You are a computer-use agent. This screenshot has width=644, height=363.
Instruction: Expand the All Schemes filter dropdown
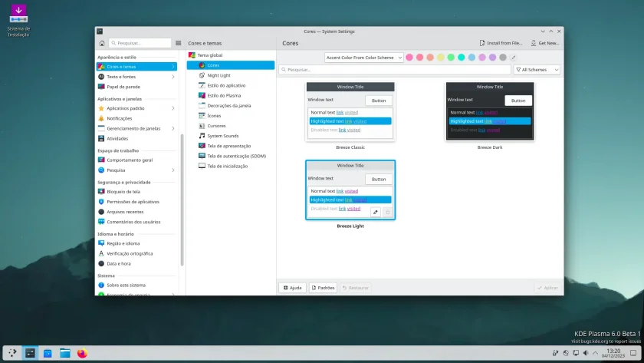coord(537,70)
